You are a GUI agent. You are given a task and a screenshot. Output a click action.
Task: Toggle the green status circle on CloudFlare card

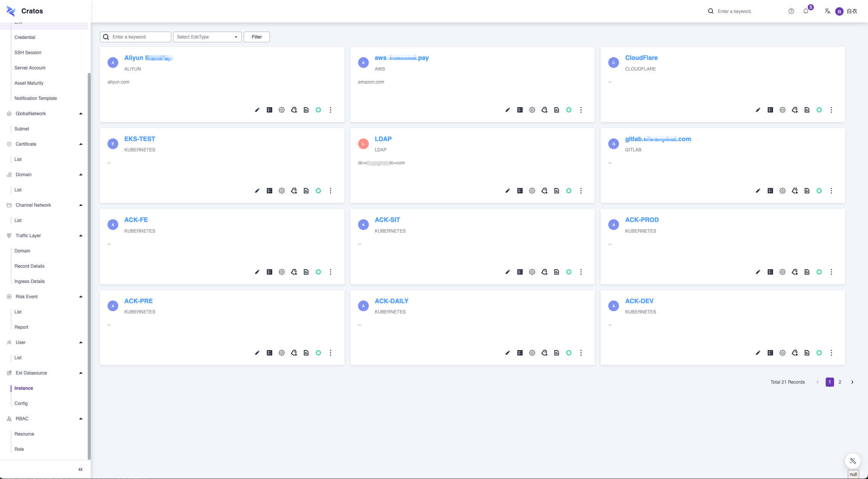click(819, 110)
